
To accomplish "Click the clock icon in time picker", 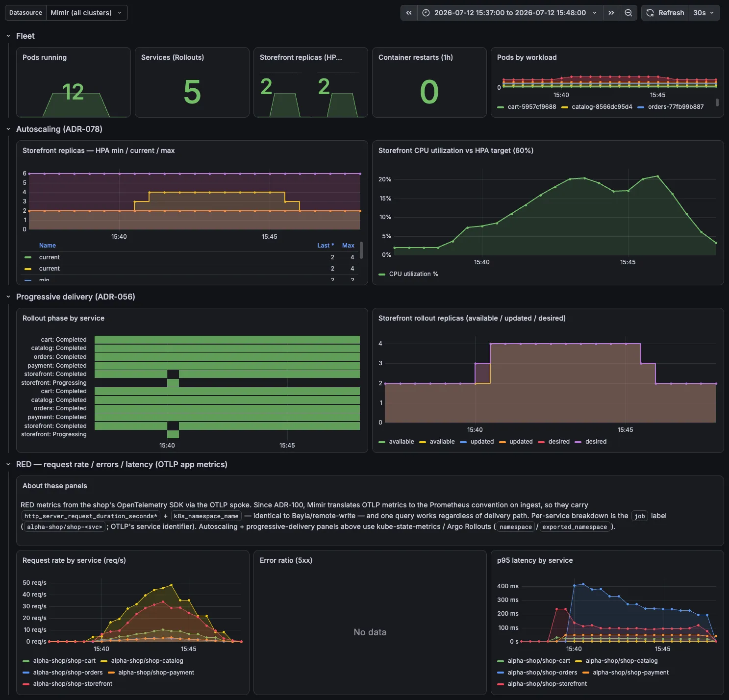I will tap(426, 13).
